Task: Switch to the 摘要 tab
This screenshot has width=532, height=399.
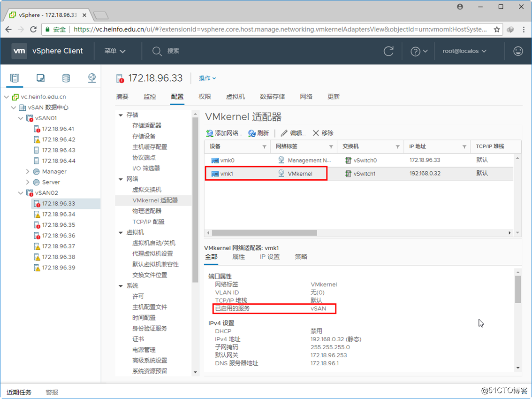Action: [x=122, y=97]
